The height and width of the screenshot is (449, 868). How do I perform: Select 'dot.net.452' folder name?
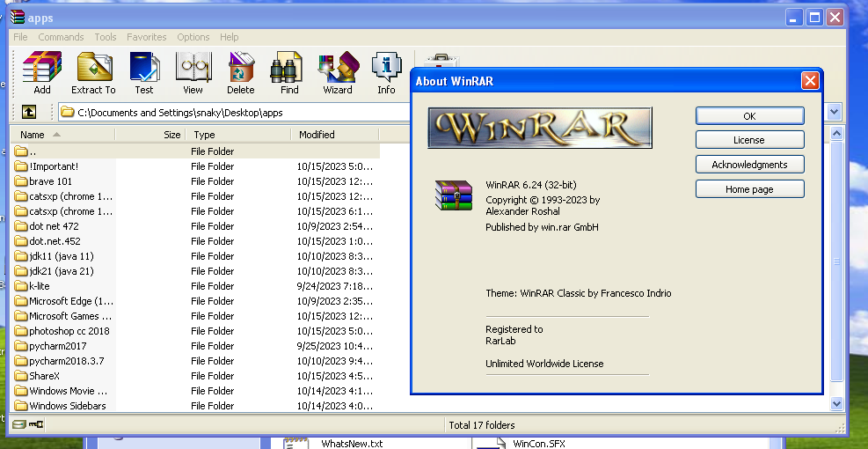point(55,241)
